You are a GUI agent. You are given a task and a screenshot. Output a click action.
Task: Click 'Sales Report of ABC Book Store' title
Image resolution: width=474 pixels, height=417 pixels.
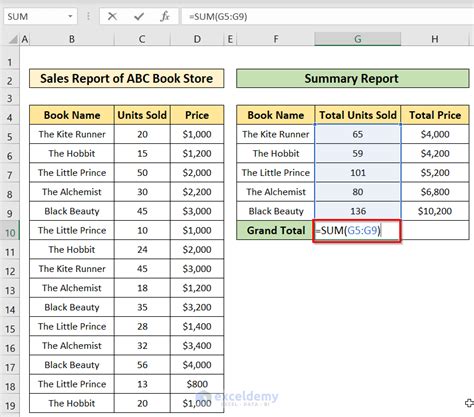click(127, 78)
